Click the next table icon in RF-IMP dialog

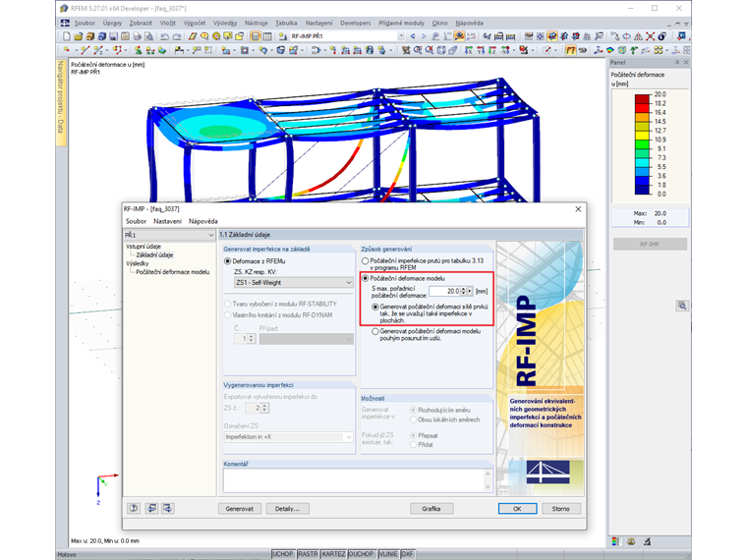click(x=168, y=508)
